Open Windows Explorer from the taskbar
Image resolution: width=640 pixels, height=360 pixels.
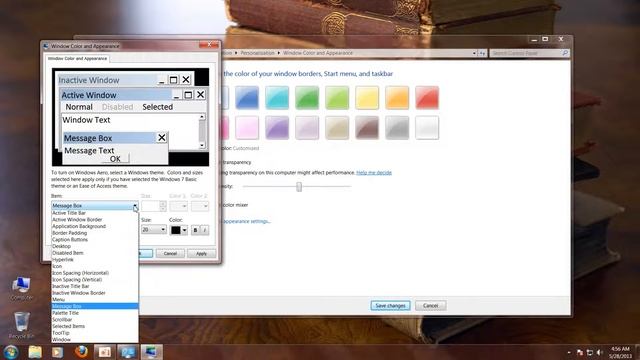(35, 352)
